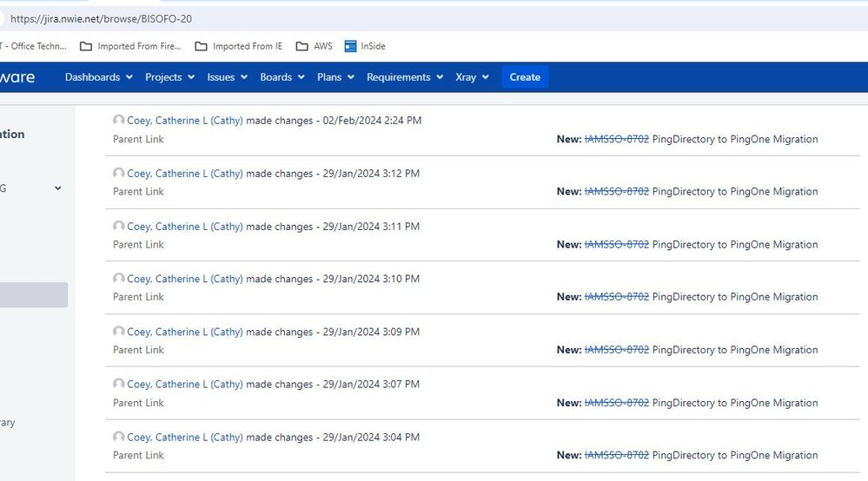Click 29/Jan/2024 3:12 PM timestamp

[x=371, y=174]
